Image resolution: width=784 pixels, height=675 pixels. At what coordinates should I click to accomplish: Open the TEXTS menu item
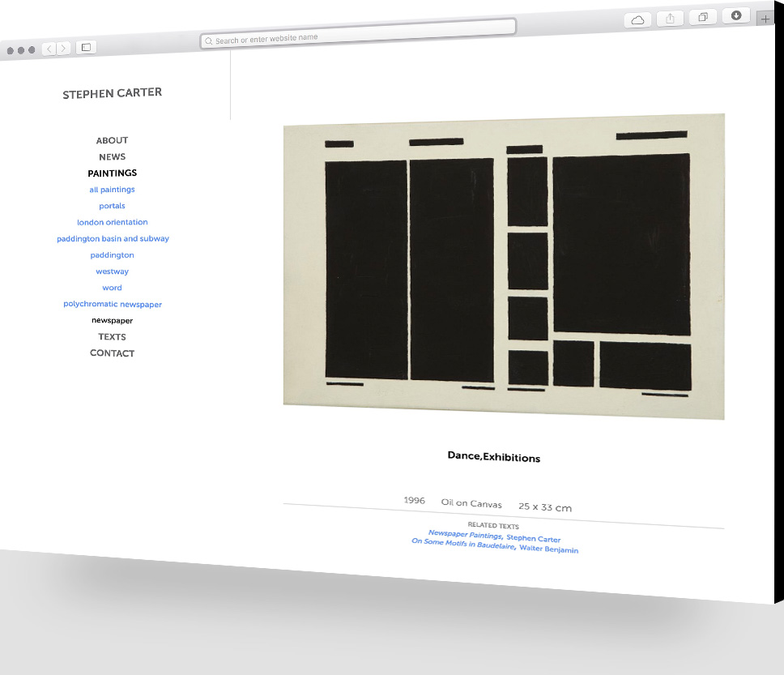click(112, 336)
